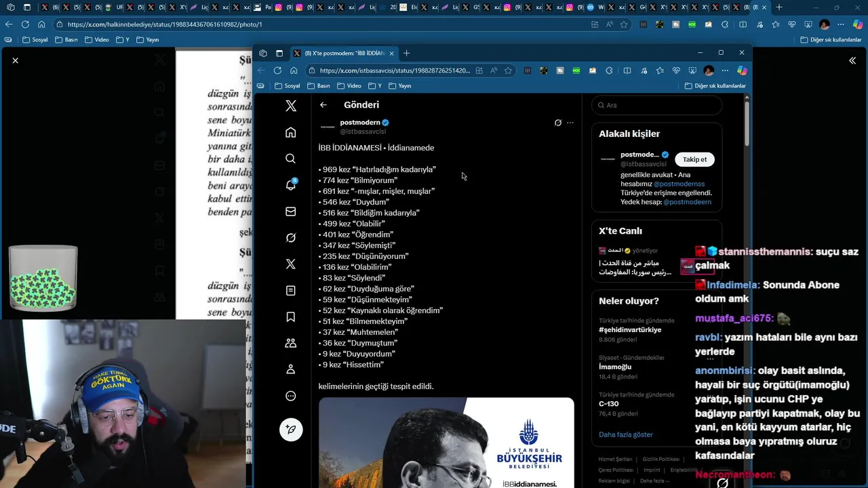Open extensions puzzle icon in front window
The height and width of the screenshot is (488, 868).
[x=609, y=70]
